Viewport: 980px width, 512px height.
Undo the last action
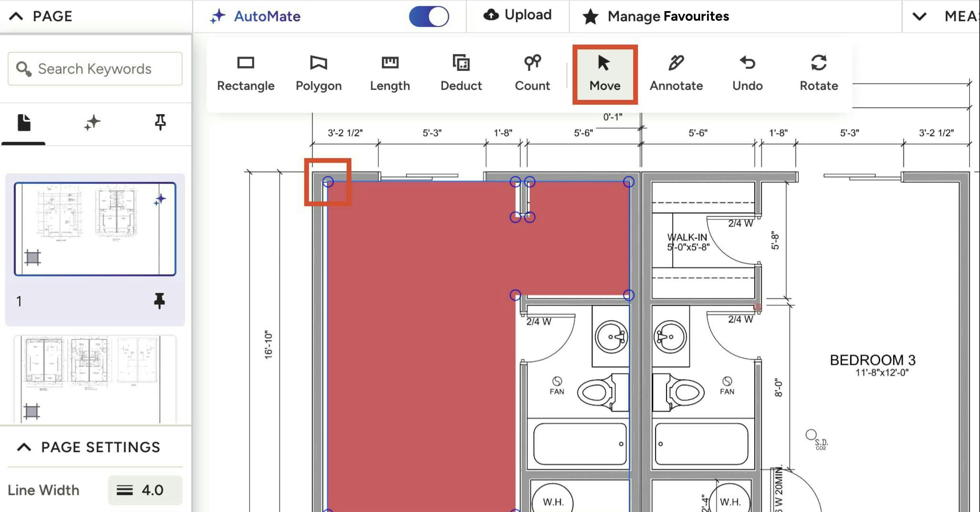coord(747,73)
